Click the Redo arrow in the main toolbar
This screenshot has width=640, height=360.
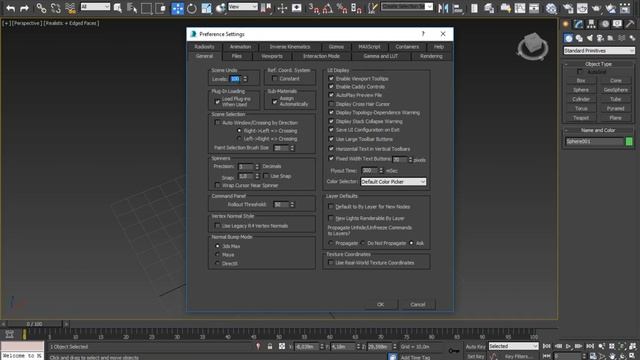(24, 8)
